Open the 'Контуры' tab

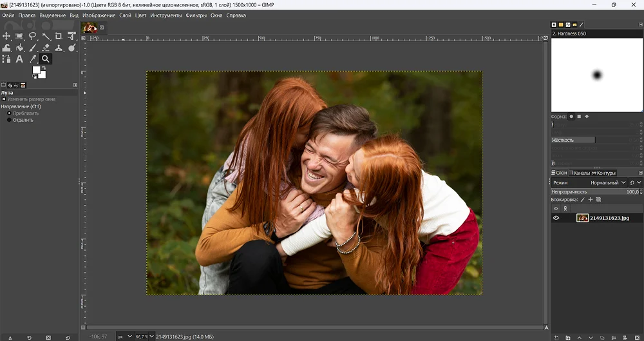tap(605, 173)
